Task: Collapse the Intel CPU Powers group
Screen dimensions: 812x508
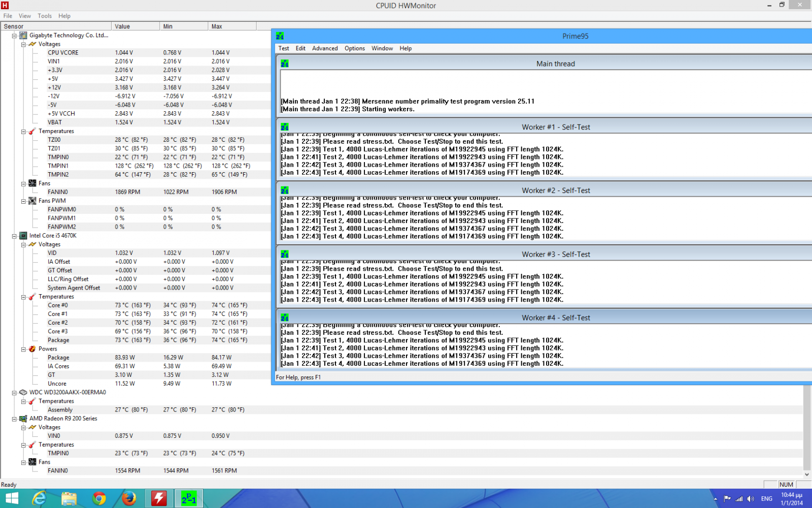Action: [23, 349]
